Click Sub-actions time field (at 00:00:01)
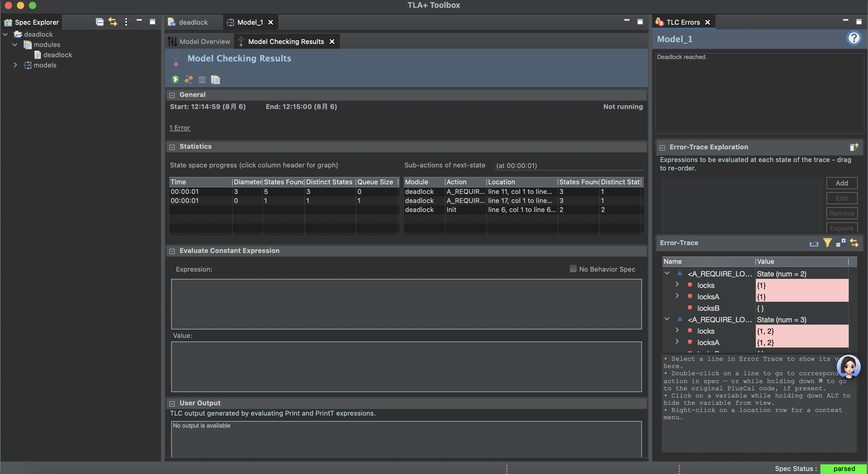Screen dimensions: 868x474 [569, 166]
